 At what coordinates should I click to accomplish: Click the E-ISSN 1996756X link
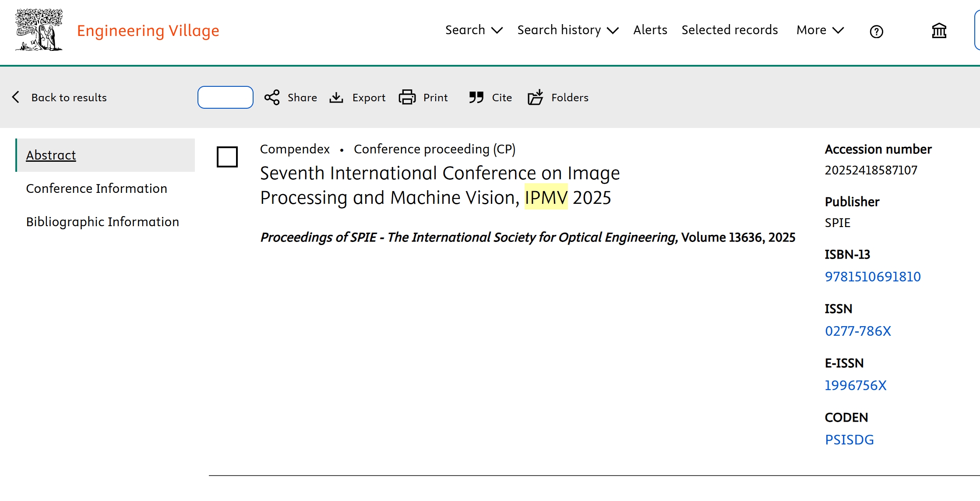[x=856, y=385]
